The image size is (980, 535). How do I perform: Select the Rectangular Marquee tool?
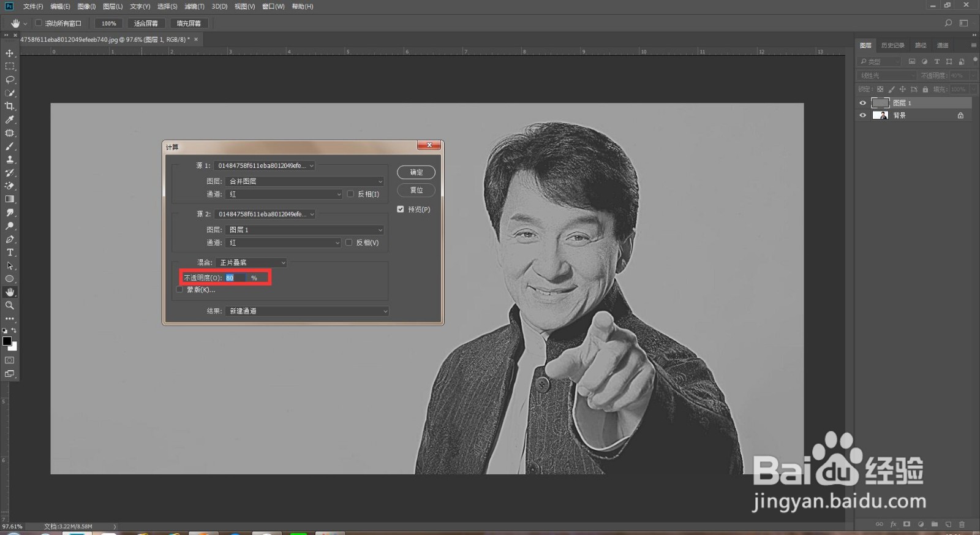[x=10, y=66]
